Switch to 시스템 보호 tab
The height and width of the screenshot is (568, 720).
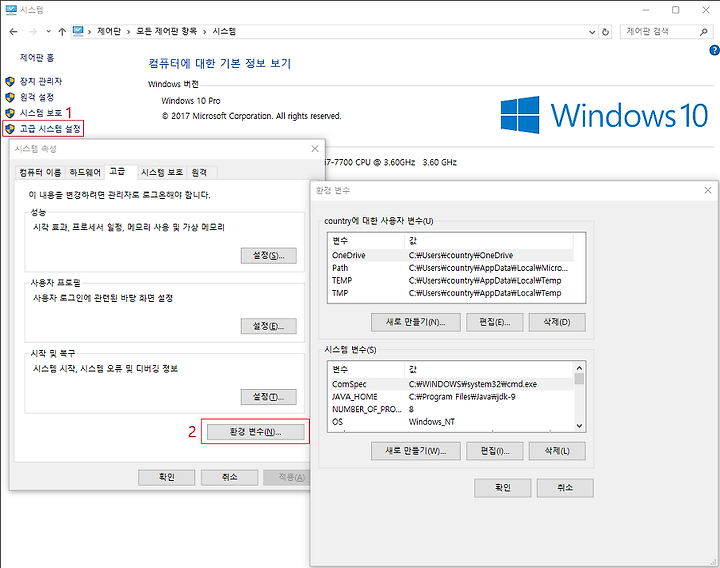[x=162, y=172]
